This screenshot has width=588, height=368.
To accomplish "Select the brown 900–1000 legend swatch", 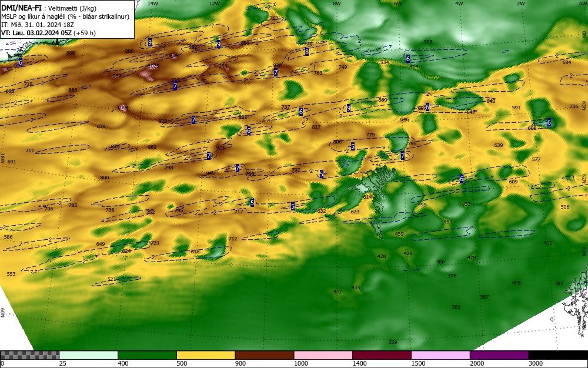I will coord(265,355).
